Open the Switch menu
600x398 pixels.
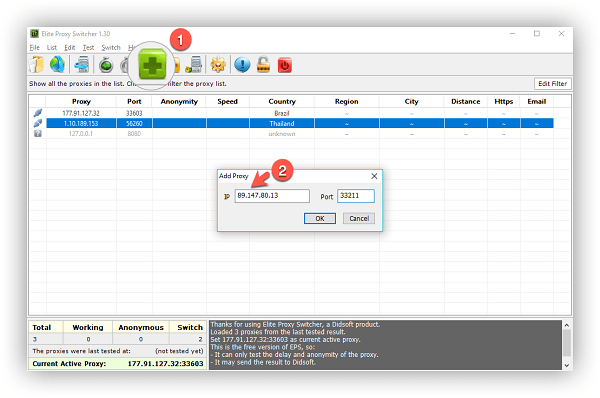pyautogui.click(x=111, y=47)
